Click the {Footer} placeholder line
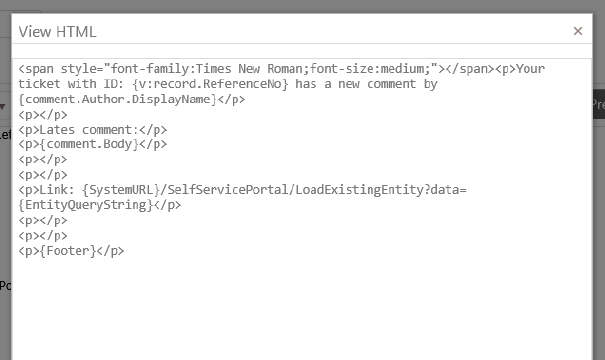 click(71, 251)
